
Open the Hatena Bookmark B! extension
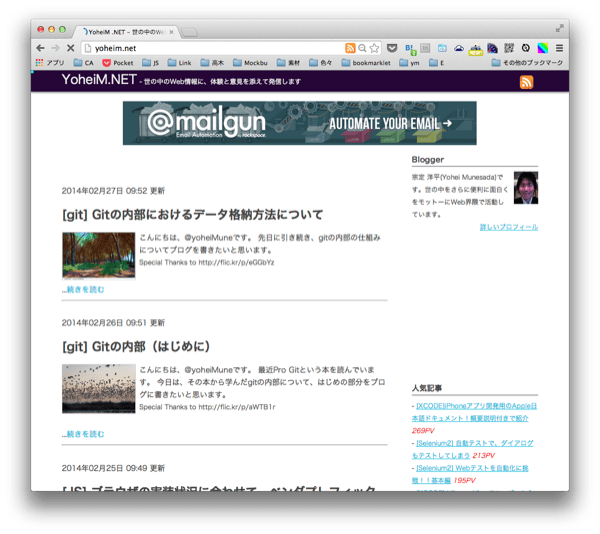point(411,49)
